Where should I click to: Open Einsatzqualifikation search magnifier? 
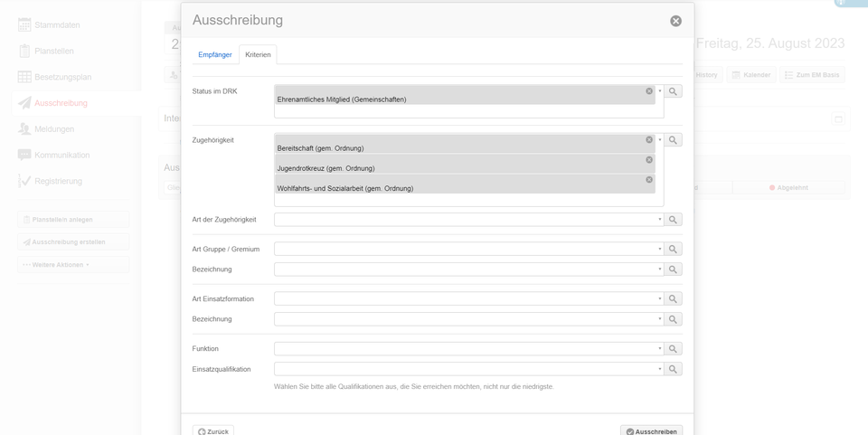[x=673, y=369]
